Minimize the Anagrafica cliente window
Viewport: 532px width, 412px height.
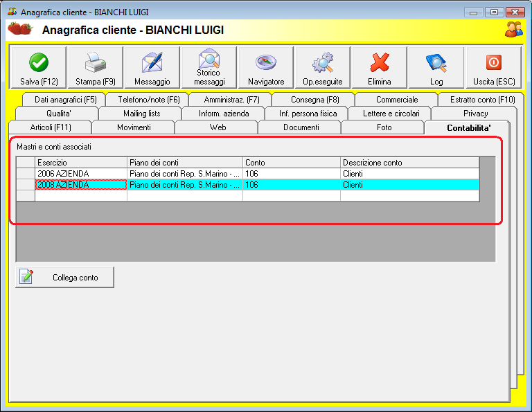pyautogui.click(x=474, y=12)
